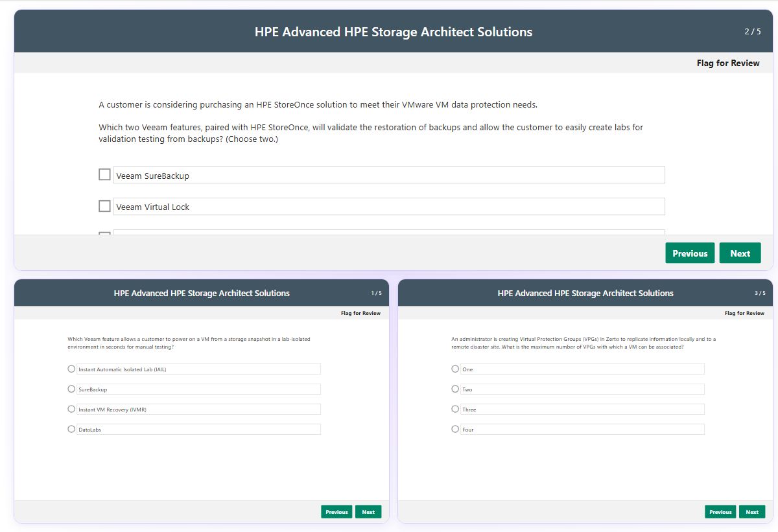Select the One radio button
Viewport: 778px width, 532px height.
click(455, 369)
